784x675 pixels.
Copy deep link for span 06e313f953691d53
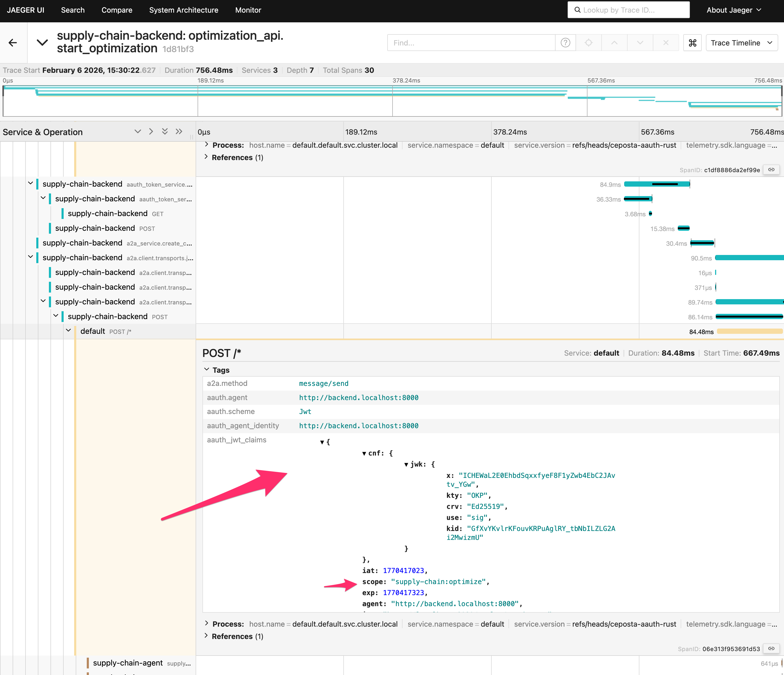coord(771,648)
